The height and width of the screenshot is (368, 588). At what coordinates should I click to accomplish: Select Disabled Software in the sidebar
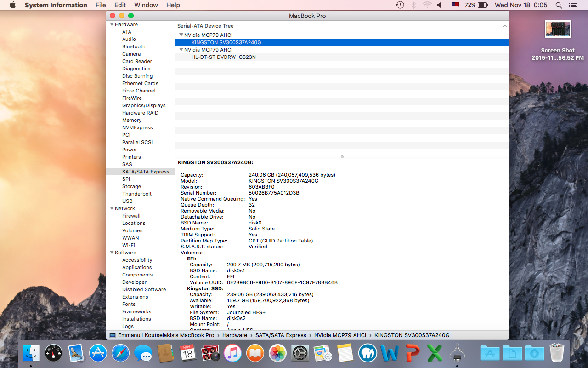pyautogui.click(x=144, y=289)
